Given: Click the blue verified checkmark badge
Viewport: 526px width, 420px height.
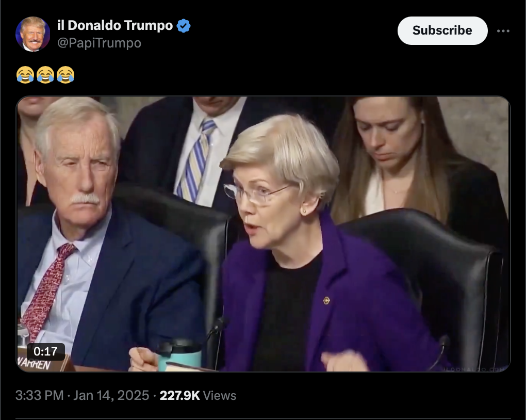Looking at the screenshot, I should (184, 26).
